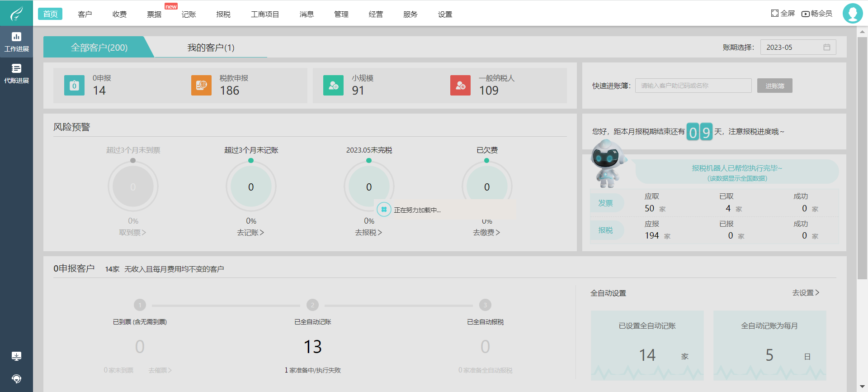The height and width of the screenshot is (392, 868).
Task: Click step 2 已全自动记账 marker
Action: [x=312, y=305]
